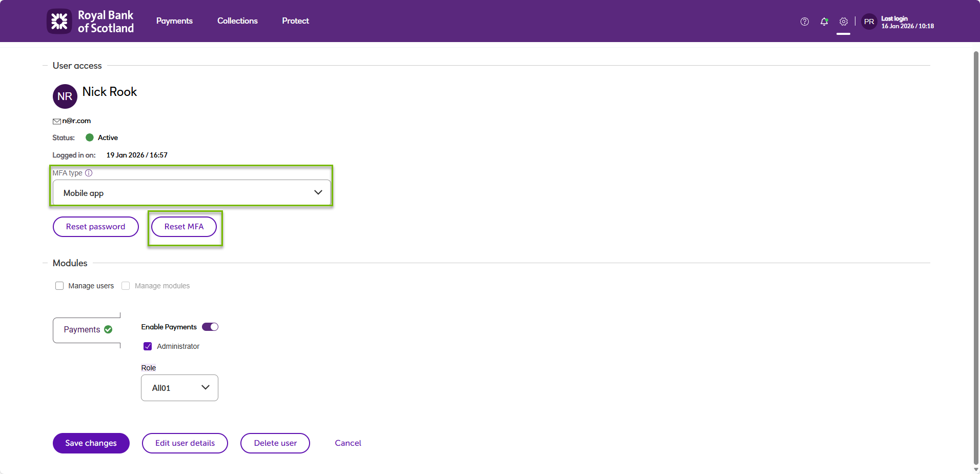Open the Protect menu
The height and width of the screenshot is (474, 980).
tap(295, 21)
